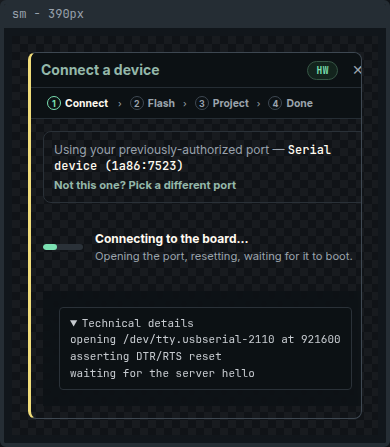This screenshot has height=447, width=390.
Task: Click the connecting progress bar
Action: pos(63,247)
